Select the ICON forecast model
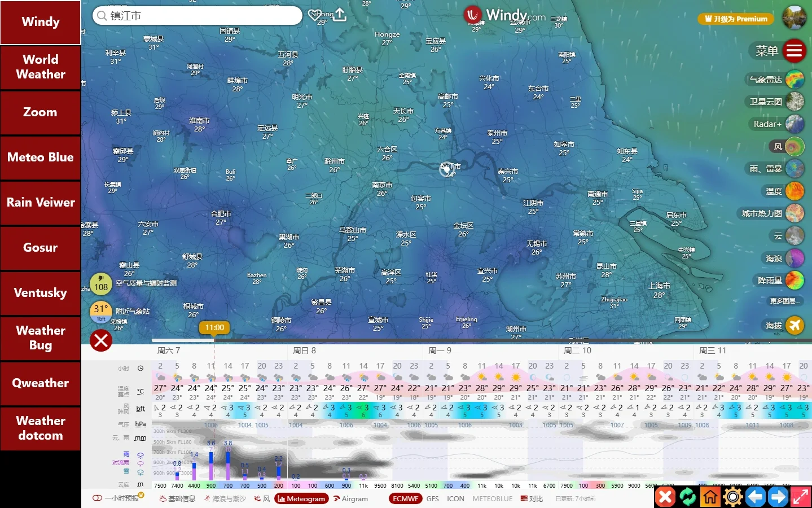This screenshot has height=508, width=812. pos(455,499)
